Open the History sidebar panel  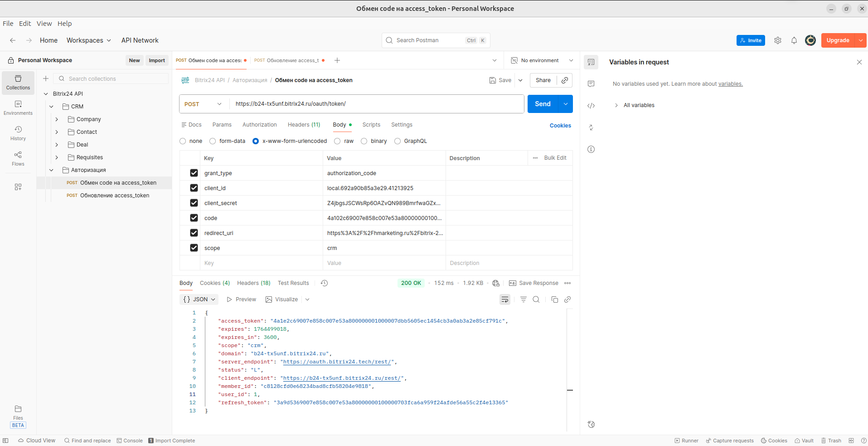(18, 133)
